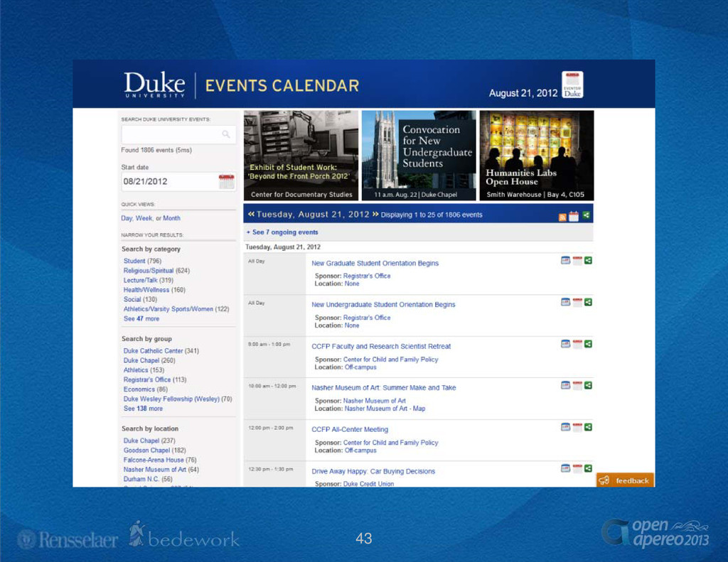Viewport: 728px width, 562px height.
Task: Switch to Week quick view
Action: pos(144,218)
